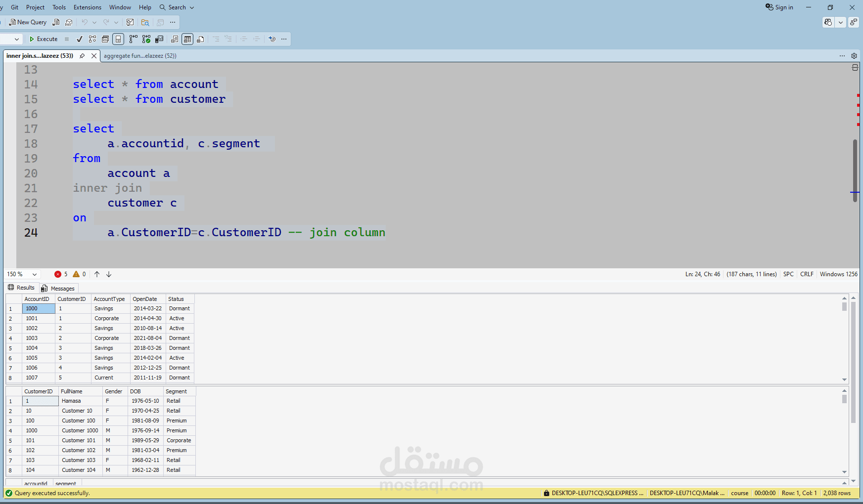
Task: Expand the dropdown arrow beside the Copilot icon
Action: pos(840,22)
